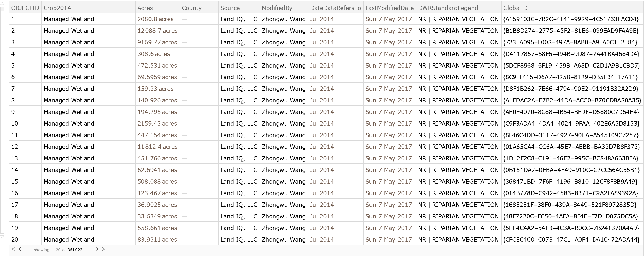Select the County column header
The height and width of the screenshot is (263, 644).
[x=192, y=8]
